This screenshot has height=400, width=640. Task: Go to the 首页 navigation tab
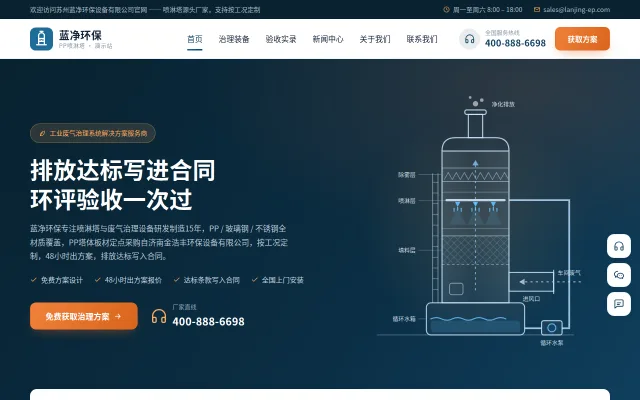195,39
